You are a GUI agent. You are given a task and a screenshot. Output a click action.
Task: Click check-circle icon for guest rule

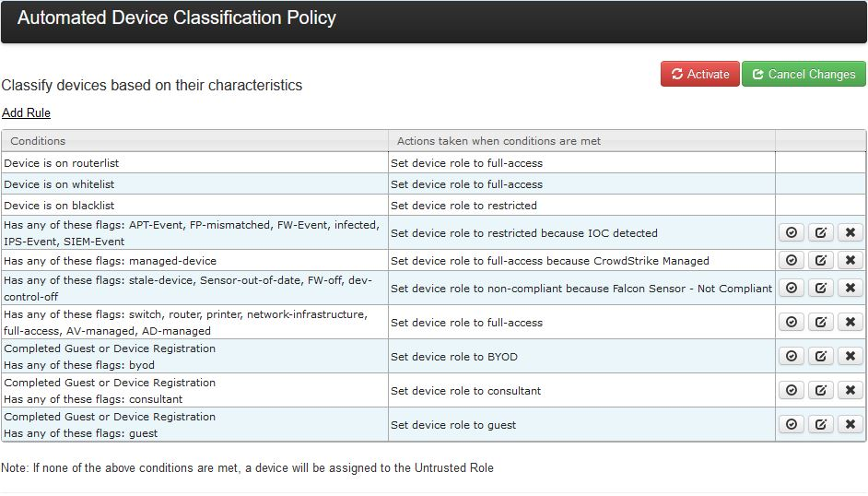coord(791,425)
